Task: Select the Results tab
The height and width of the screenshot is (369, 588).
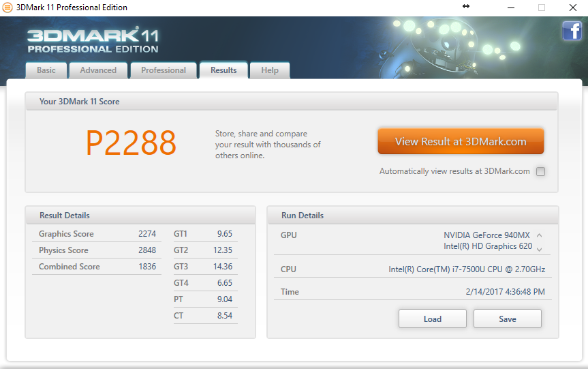Action: point(223,70)
